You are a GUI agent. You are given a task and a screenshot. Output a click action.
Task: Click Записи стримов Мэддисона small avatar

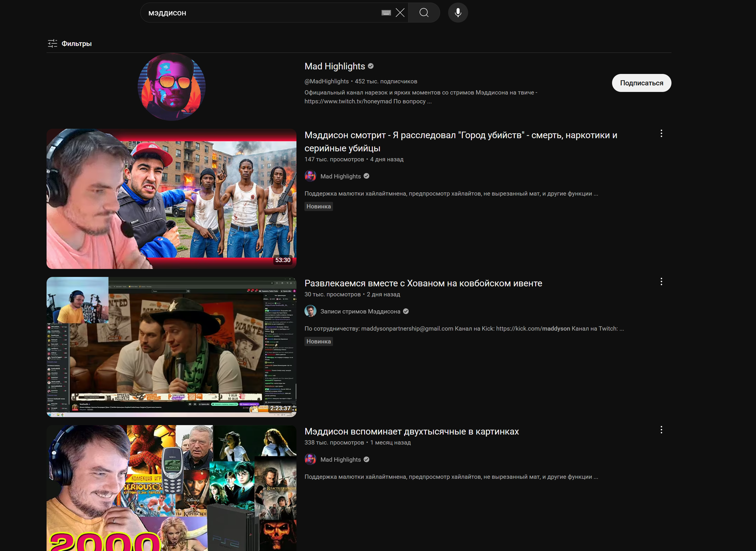click(310, 311)
